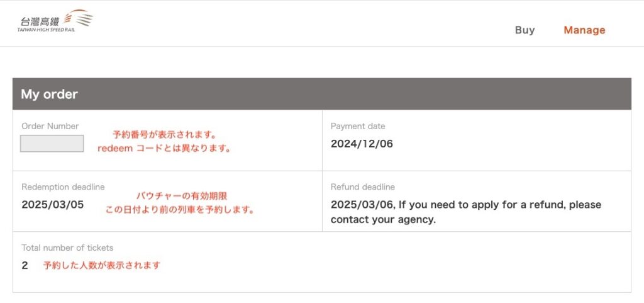Select the My order header bar
This screenshot has width=644, height=303.
321,94
